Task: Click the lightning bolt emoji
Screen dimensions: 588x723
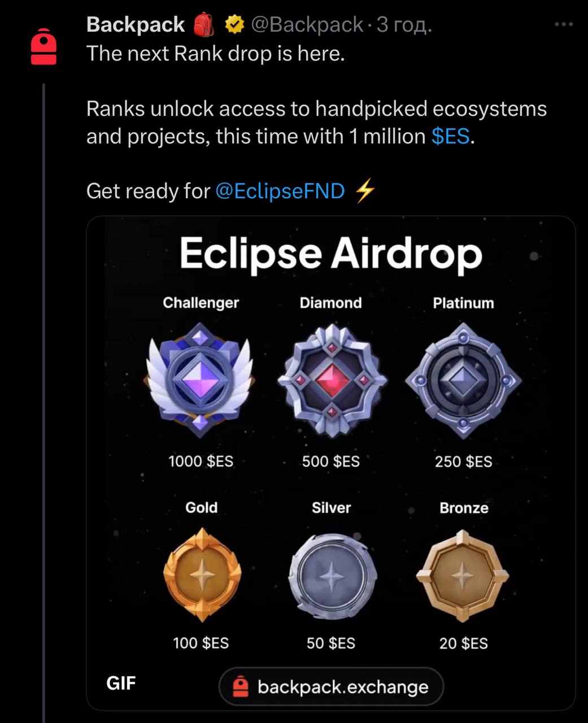Action: click(x=365, y=190)
